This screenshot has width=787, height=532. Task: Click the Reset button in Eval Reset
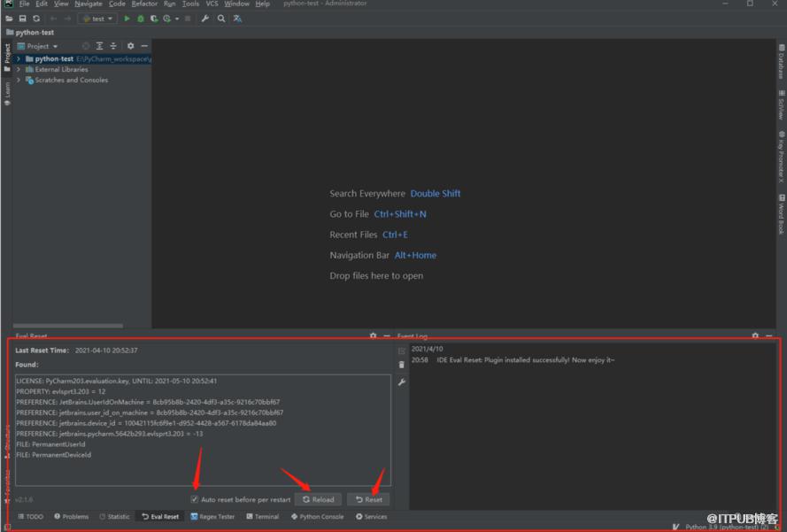[369, 499]
